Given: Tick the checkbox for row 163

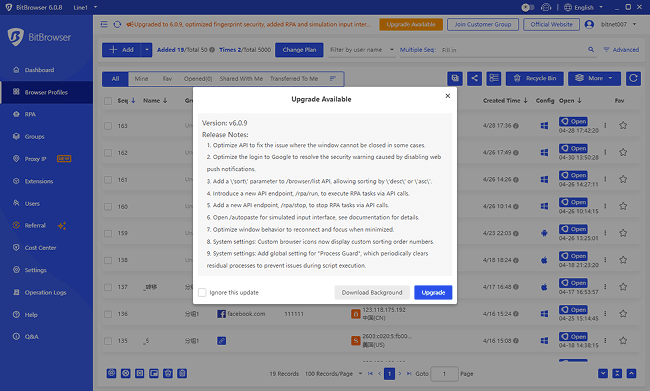Looking at the screenshot, I should point(108,126).
